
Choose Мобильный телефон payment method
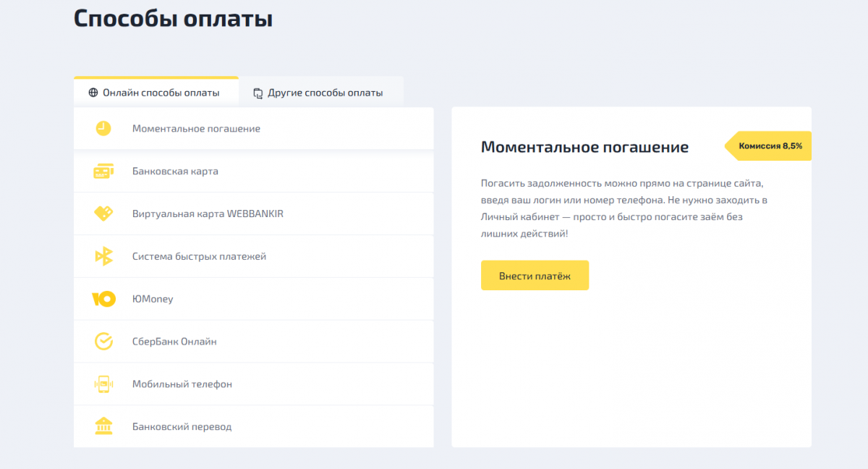(x=182, y=384)
